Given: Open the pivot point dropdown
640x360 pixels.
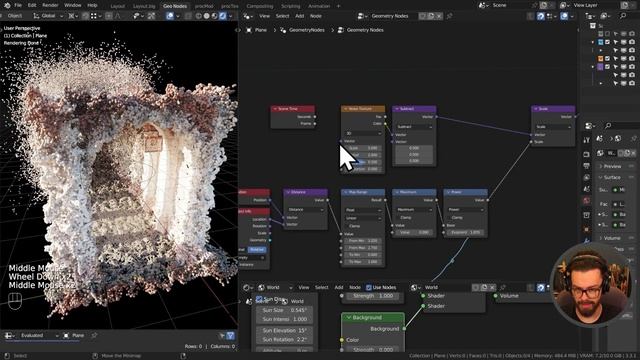Looking at the screenshot, I should click(x=73, y=16).
